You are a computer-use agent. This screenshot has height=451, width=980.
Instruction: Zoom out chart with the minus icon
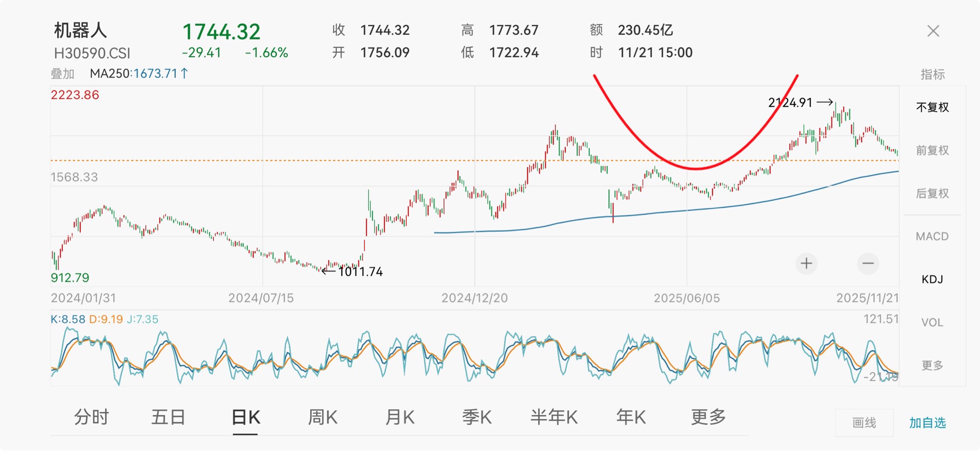(x=868, y=263)
